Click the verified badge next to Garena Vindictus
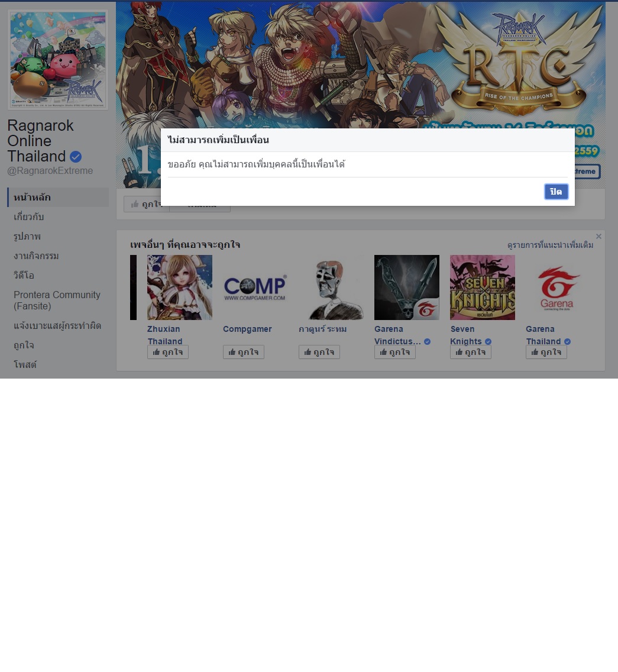This screenshot has height=672, width=618. click(x=428, y=341)
